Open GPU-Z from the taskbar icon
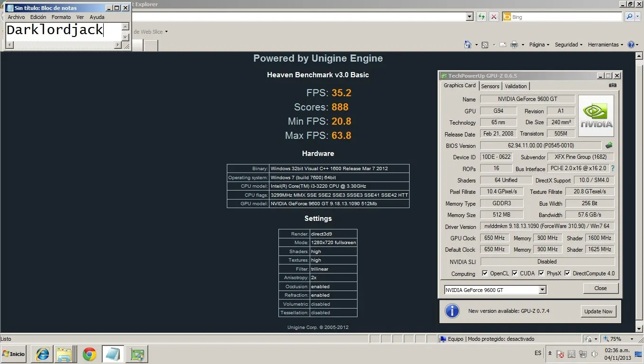The image size is (644, 364). (137, 354)
